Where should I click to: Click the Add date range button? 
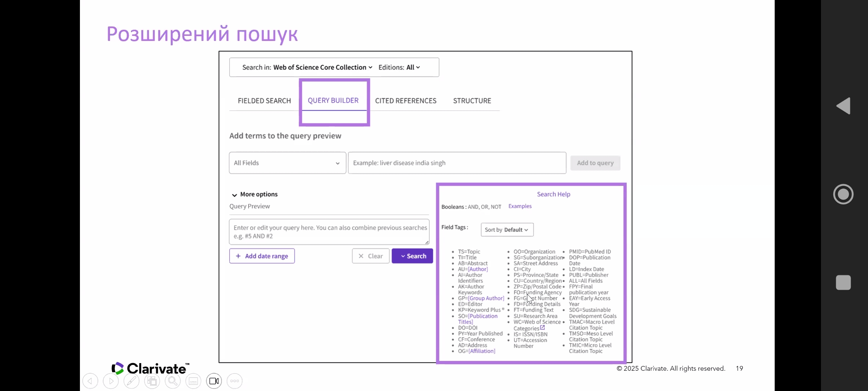click(262, 256)
